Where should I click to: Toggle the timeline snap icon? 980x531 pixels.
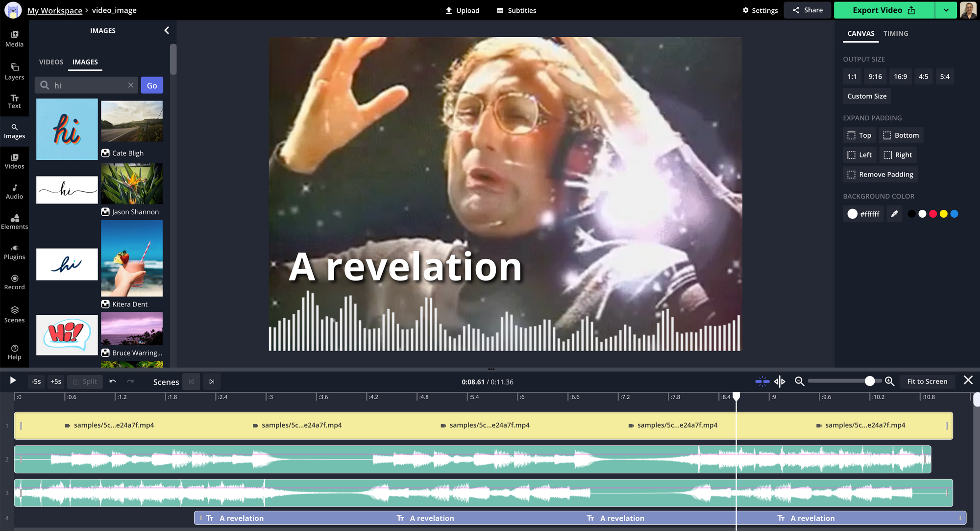pyautogui.click(x=762, y=381)
